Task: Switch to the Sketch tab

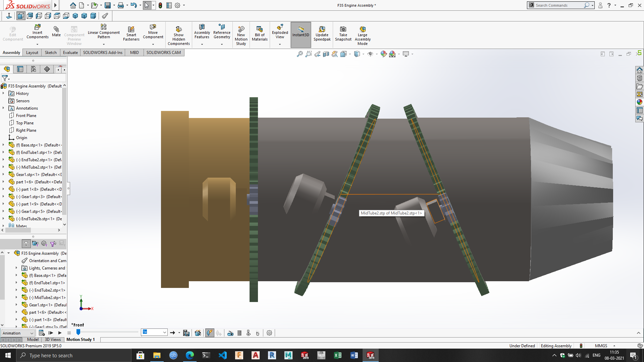Action: pyautogui.click(x=51, y=53)
